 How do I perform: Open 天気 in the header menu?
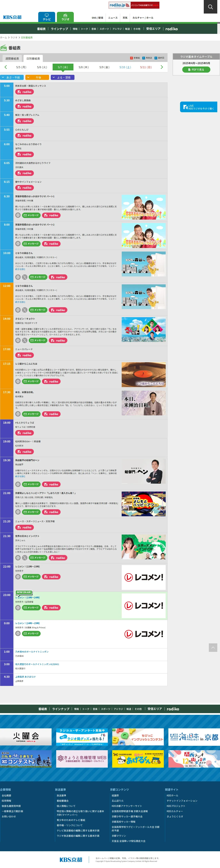click(x=125, y=18)
